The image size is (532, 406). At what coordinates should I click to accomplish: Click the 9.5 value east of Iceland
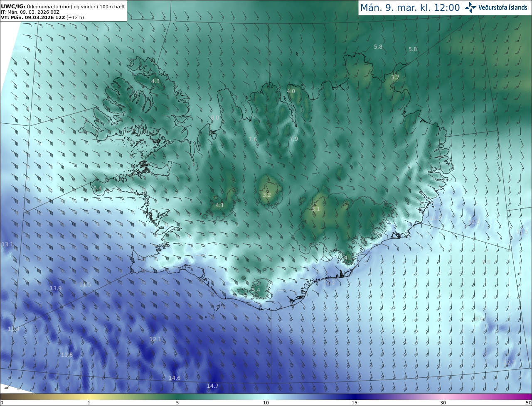tap(486, 262)
